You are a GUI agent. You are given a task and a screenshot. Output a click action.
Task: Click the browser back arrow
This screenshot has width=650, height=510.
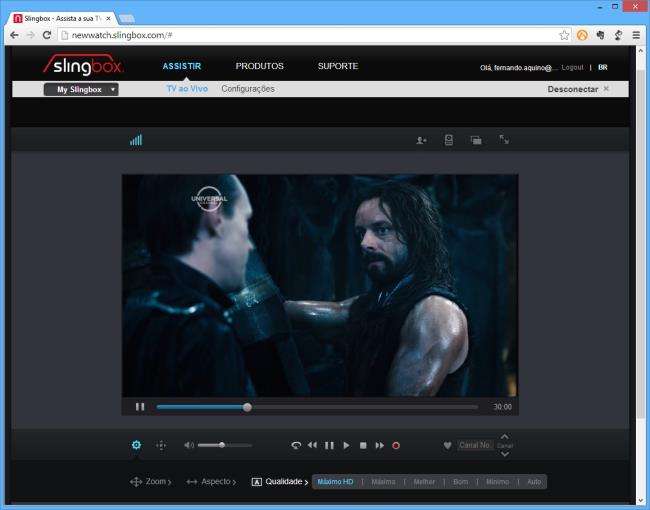15,35
